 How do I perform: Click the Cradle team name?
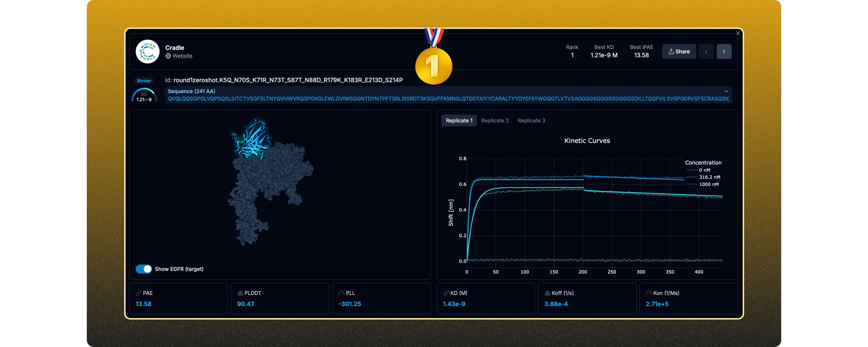[x=174, y=48]
